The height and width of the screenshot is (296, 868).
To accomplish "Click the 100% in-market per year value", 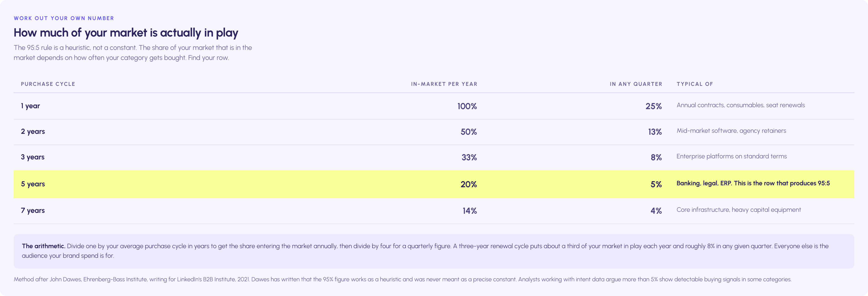I will 467,106.
